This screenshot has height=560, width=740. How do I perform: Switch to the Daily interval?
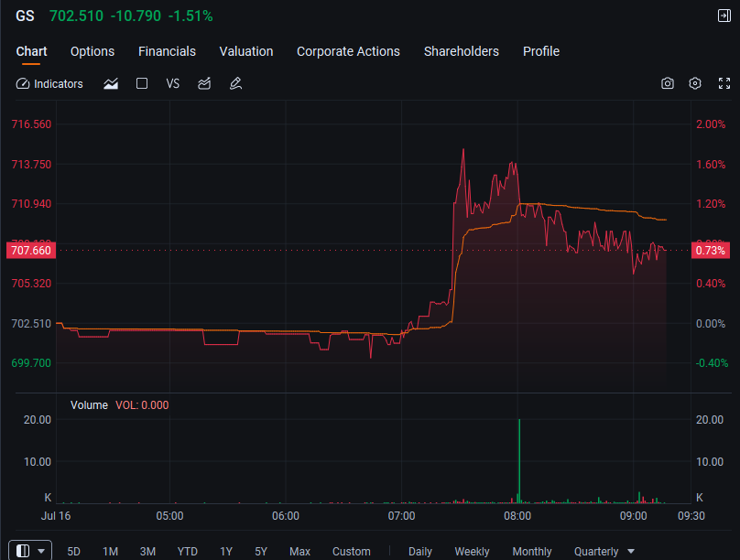420,552
